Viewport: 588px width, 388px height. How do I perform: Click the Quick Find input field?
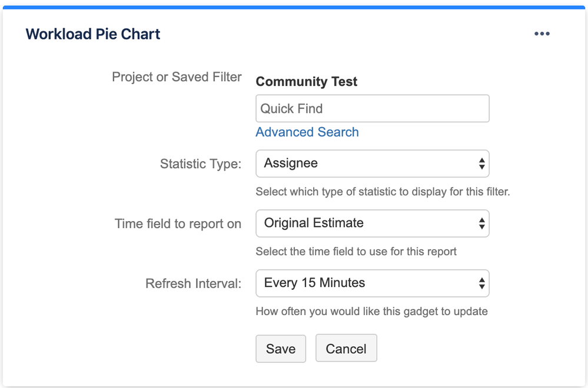(x=372, y=109)
